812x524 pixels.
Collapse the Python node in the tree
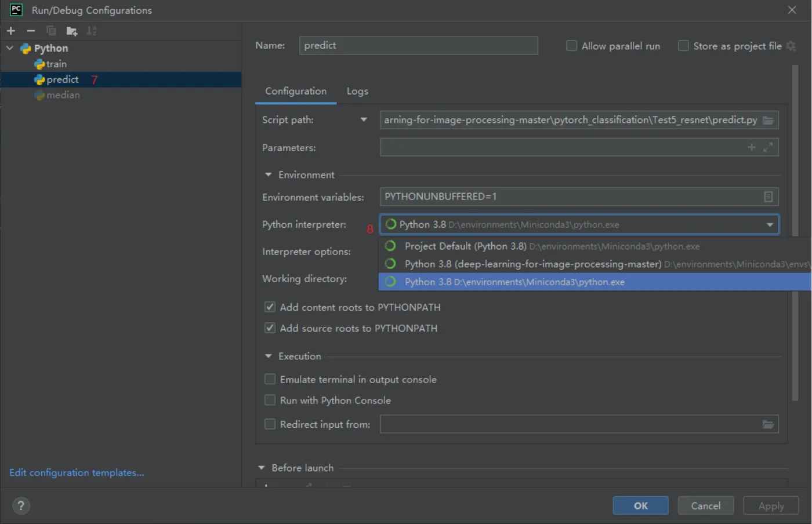10,48
